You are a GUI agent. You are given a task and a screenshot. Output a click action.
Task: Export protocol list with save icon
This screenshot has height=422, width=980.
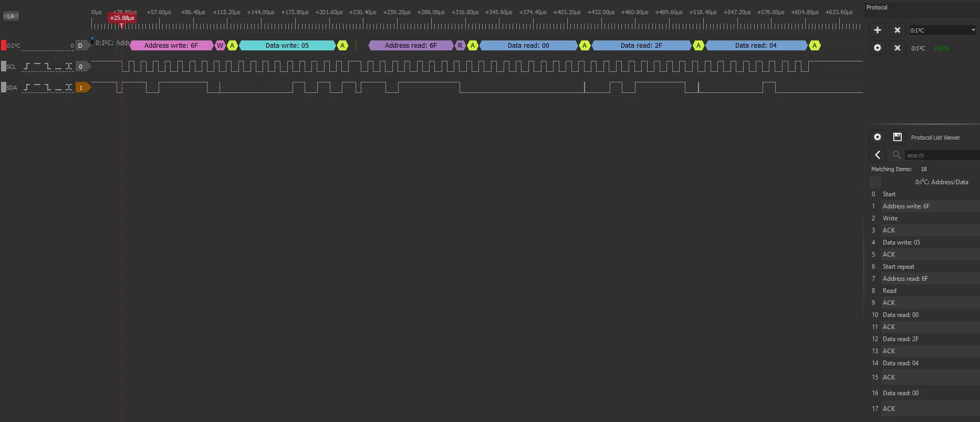tap(897, 137)
